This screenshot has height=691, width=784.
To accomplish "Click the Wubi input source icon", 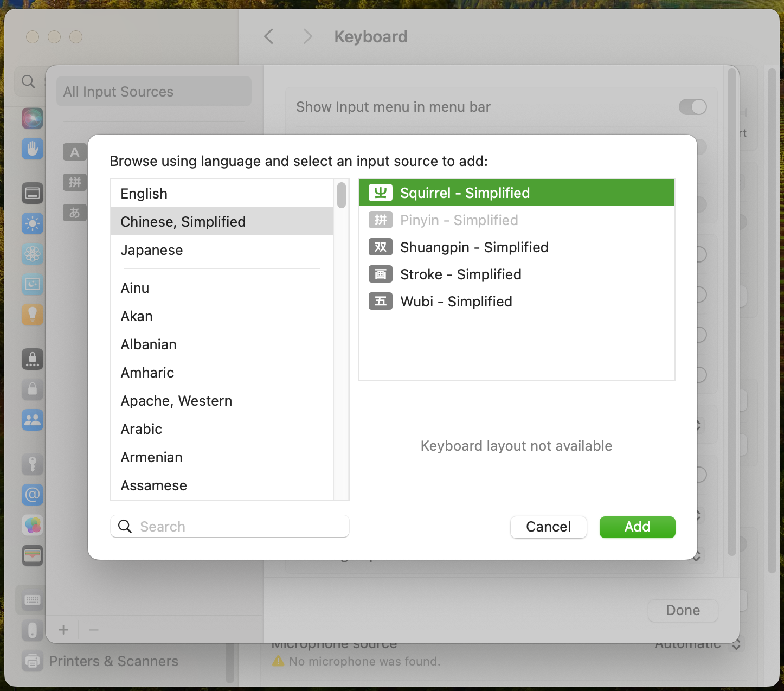I will point(381,302).
